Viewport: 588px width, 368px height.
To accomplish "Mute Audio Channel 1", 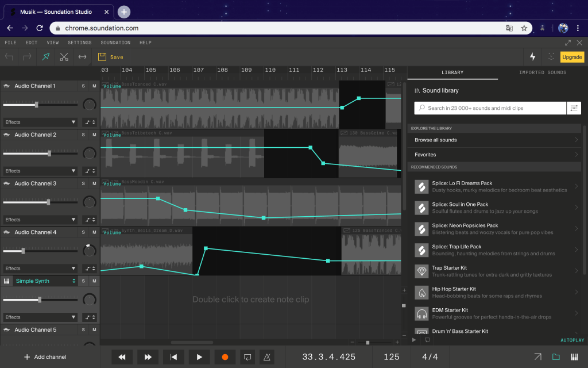I will (x=94, y=86).
